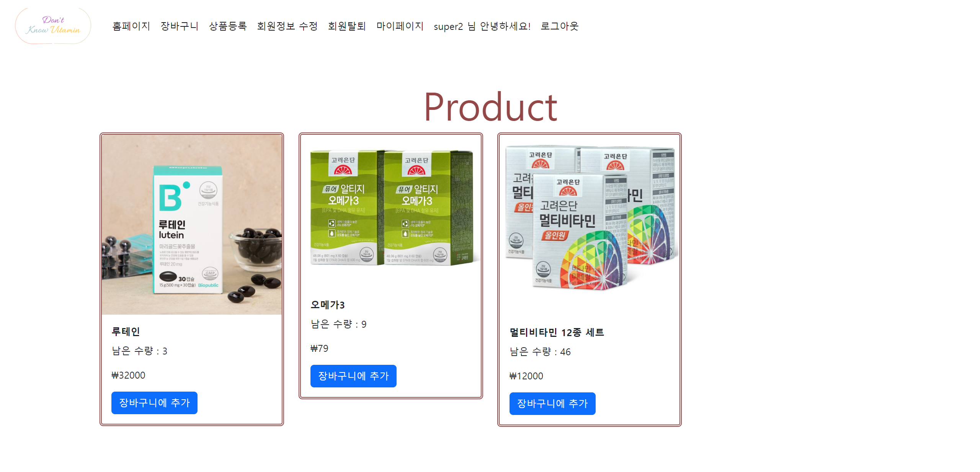Image resolution: width=980 pixels, height=472 pixels.
Task: Click the super2 님 greeting text
Action: 482,26
